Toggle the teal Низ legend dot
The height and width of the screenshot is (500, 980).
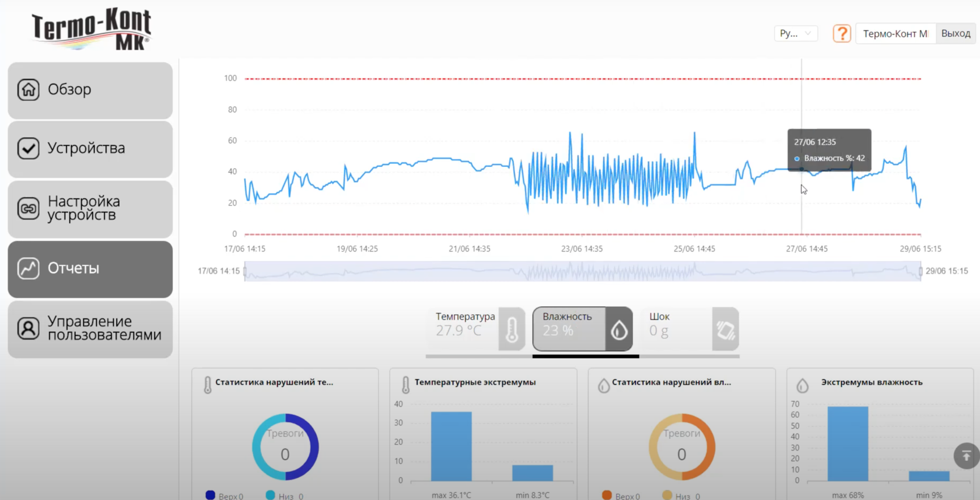(x=270, y=495)
